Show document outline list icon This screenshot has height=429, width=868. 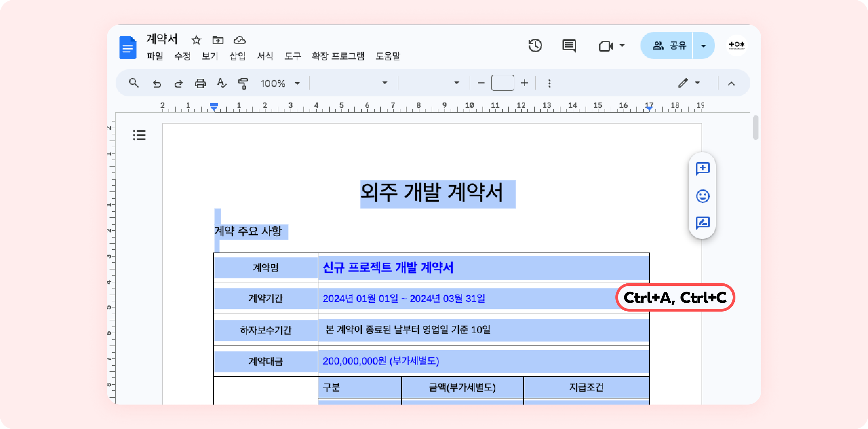139,135
